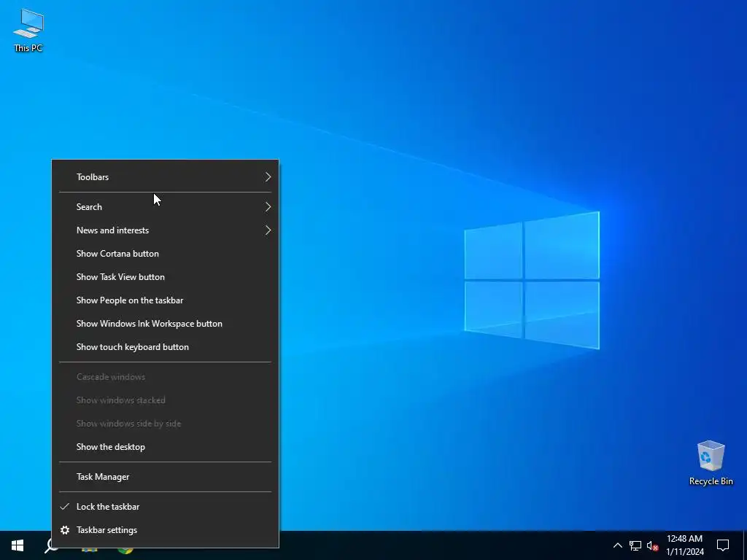Open the Action Center notifications icon
Image resolution: width=747 pixels, height=560 pixels.
pyautogui.click(x=723, y=545)
